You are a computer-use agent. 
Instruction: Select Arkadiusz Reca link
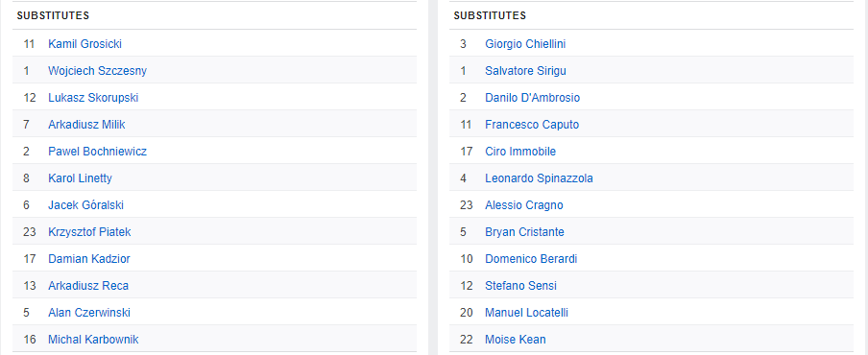88,286
